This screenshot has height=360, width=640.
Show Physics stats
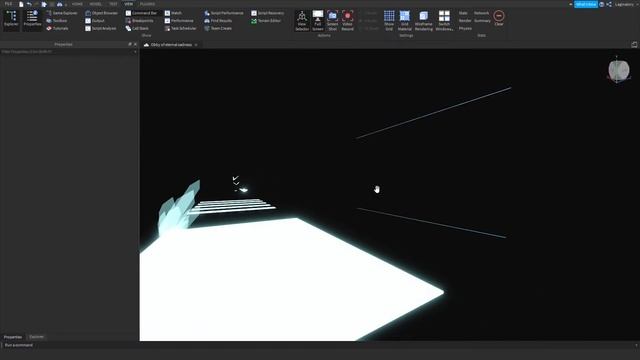pos(465,29)
